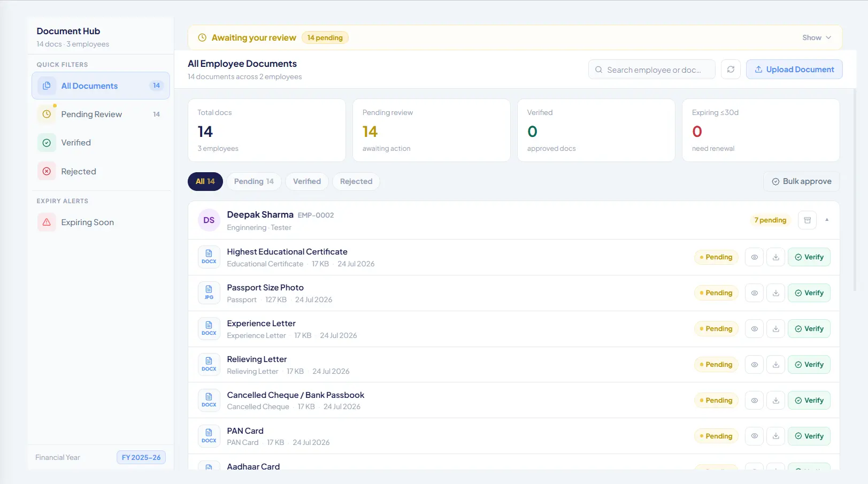Image resolution: width=868 pixels, height=484 pixels.
Task: Click the Pending status on PAN Card row
Action: (716, 436)
